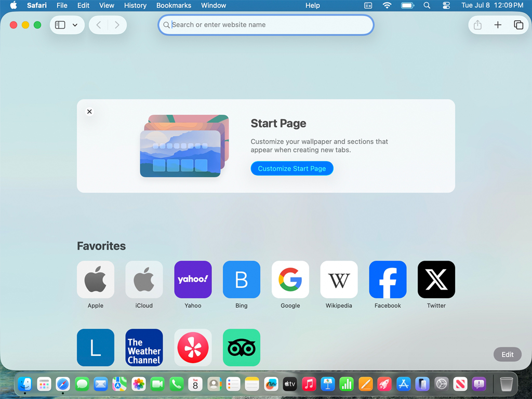Open the Apple menu
This screenshot has width=532, height=399.
point(14,5)
